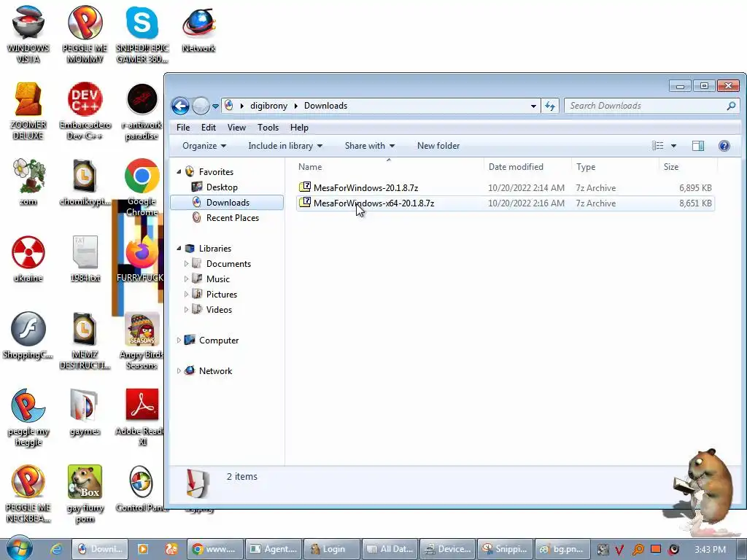Select the 1984.txt desktop file
This screenshot has width=747, height=560.
tap(85, 259)
